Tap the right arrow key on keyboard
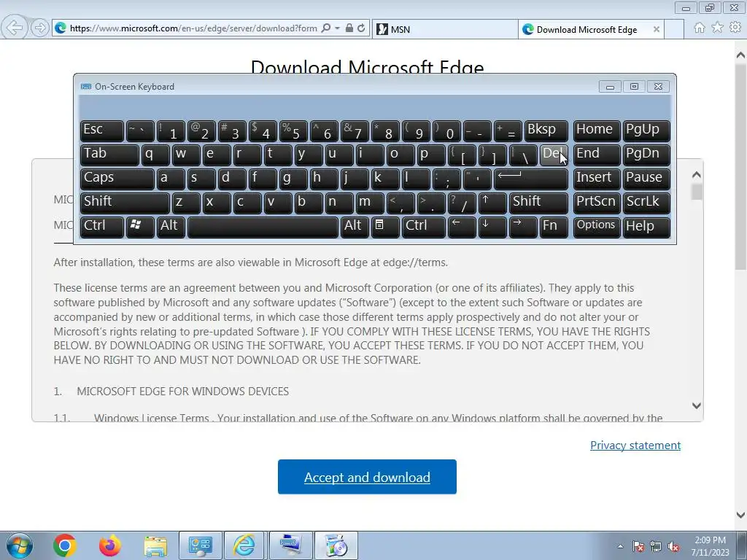The width and height of the screenshot is (747, 560). [x=522, y=226]
